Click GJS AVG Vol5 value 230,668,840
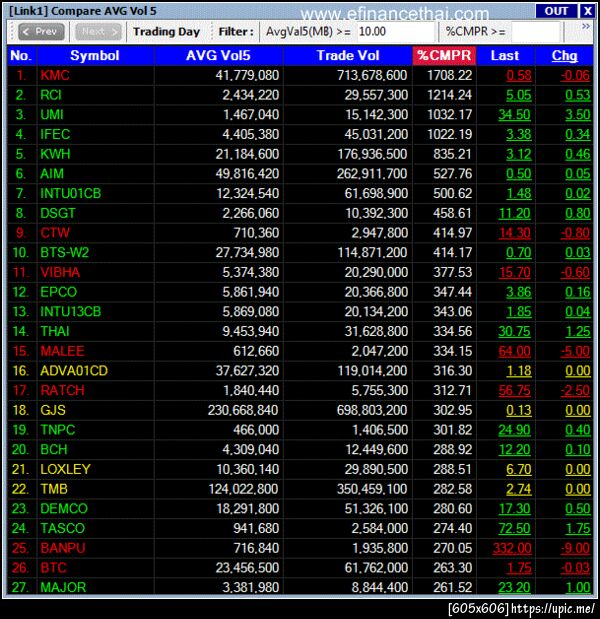The width and height of the screenshot is (600, 619). (x=243, y=411)
